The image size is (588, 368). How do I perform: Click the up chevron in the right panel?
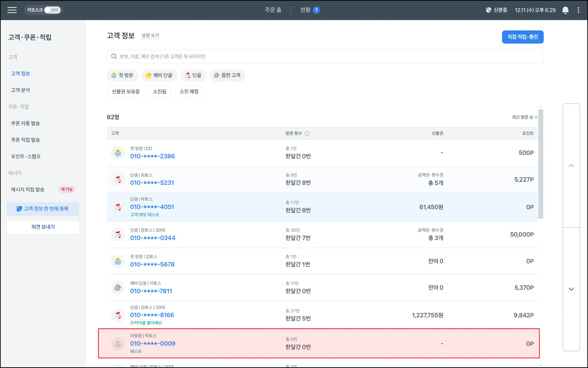(571, 166)
